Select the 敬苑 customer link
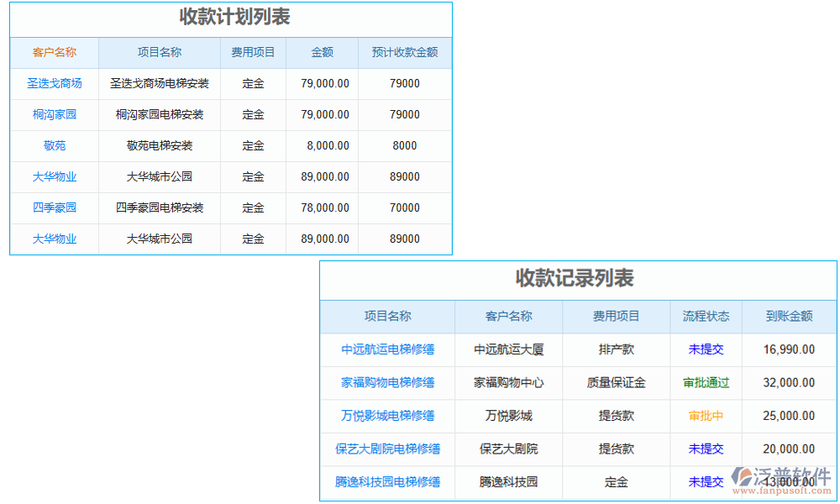 tap(54, 145)
